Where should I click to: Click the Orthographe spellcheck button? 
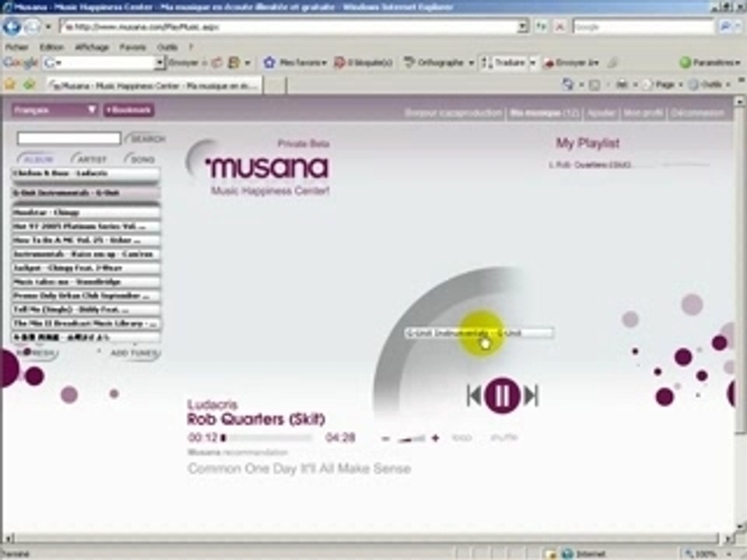[x=434, y=62]
